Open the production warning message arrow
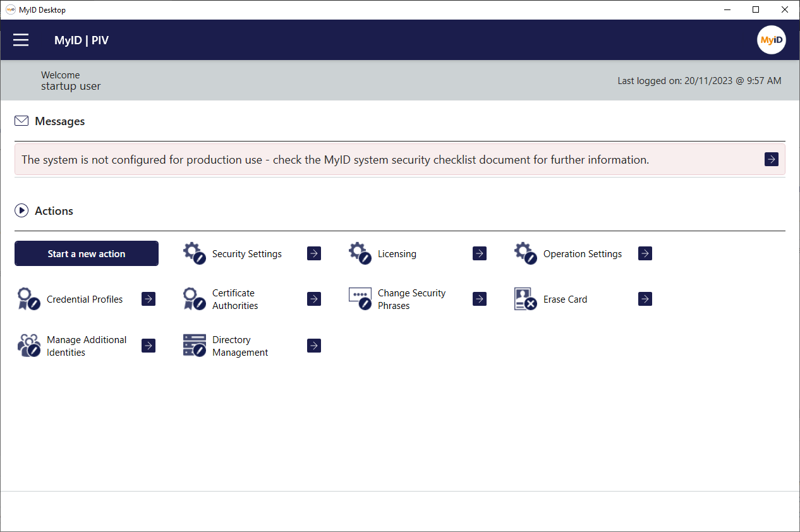Viewport: 800px width, 532px height. [x=772, y=159]
